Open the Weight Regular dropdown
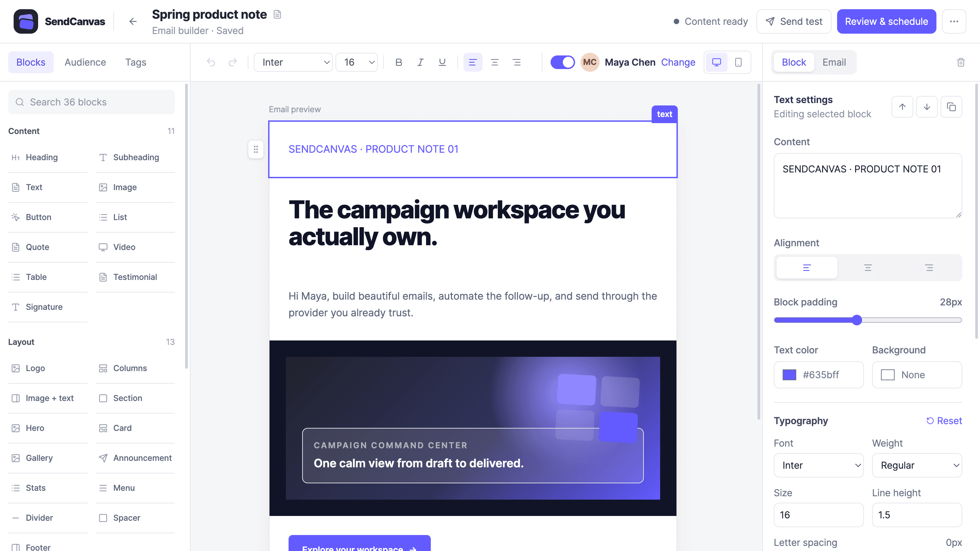The image size is (980, 551). (917, 465)
